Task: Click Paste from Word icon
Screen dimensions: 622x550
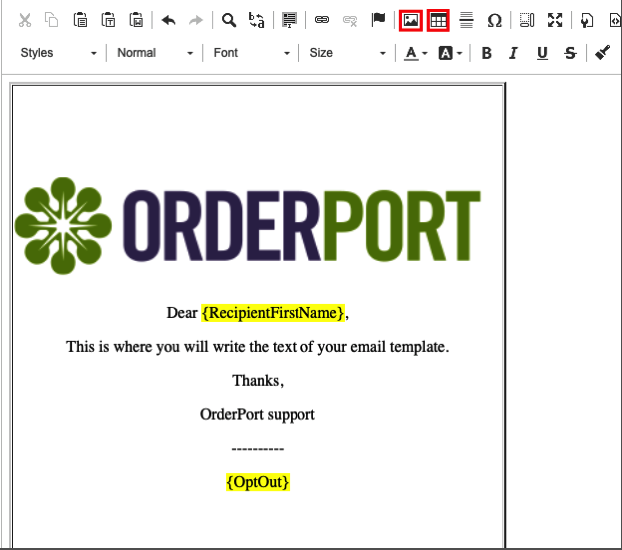Action: click(x=136, y=20)
